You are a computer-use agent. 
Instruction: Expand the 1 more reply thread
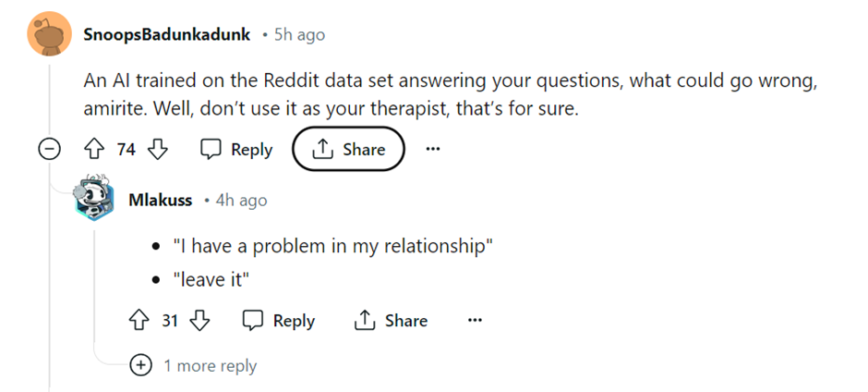click(141, 366)
